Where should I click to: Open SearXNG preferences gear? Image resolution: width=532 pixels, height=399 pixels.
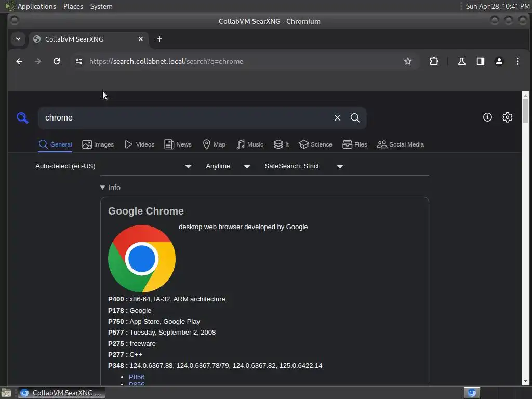(x=507, y=117)
